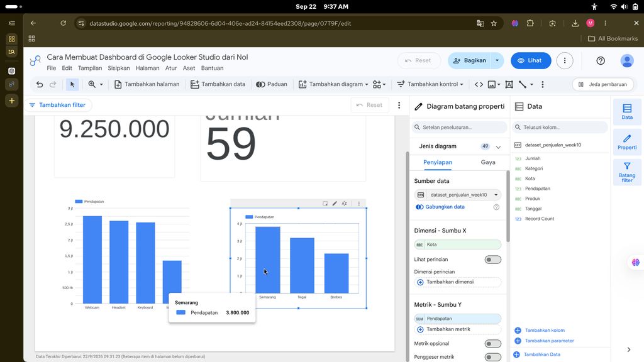Expand the Jenis diagram chevron
644x362 pixels.
point(498,146)
